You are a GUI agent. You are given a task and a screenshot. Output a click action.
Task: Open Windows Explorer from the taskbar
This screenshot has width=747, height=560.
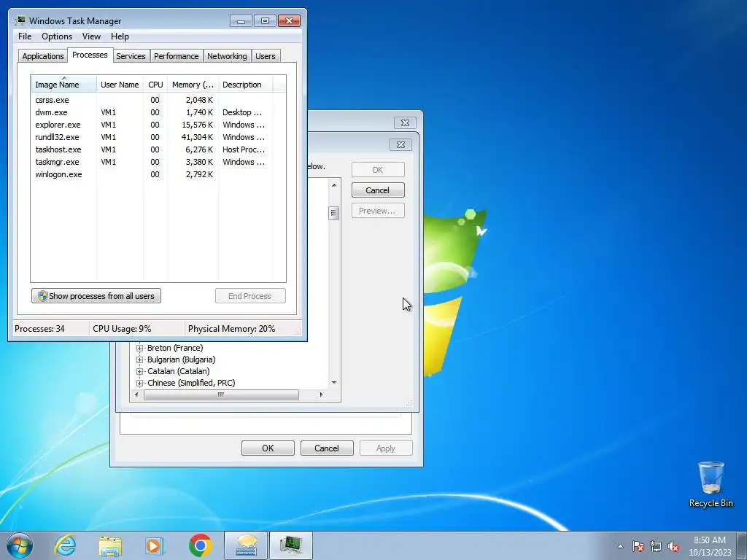tap(110, 545)
